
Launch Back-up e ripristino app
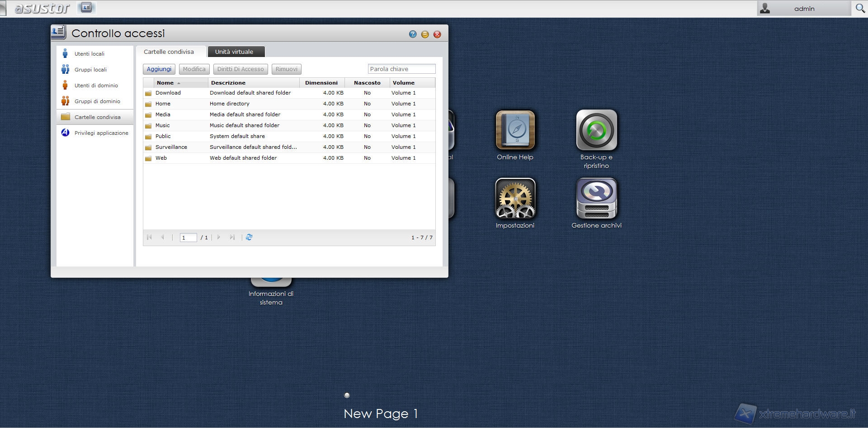(596, 130)
